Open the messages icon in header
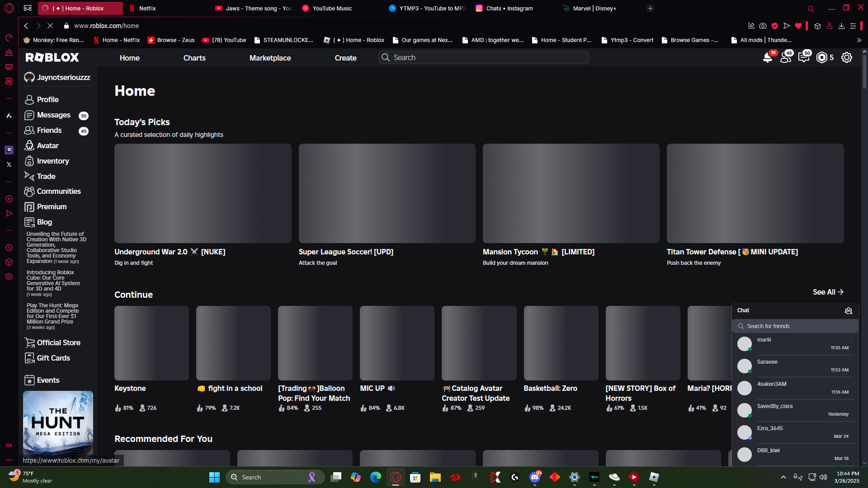This screenshot has width=868, height=488. click(x=803, y=58)
